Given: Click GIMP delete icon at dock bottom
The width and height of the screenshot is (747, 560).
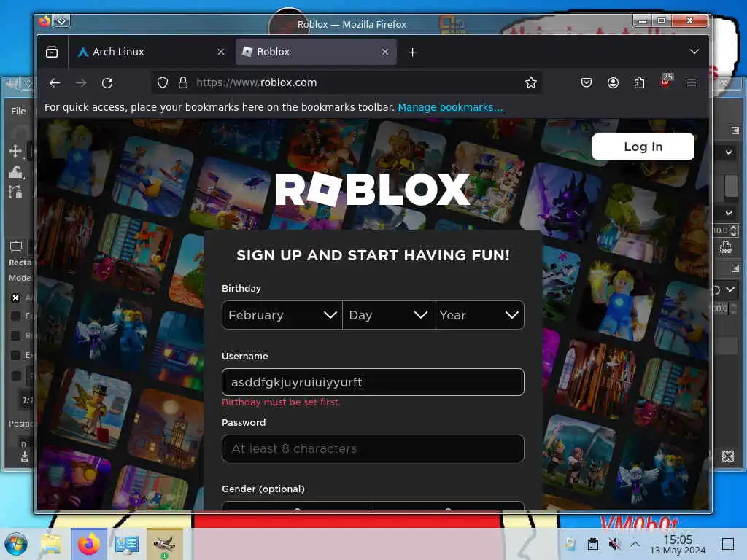Looking at the screenshot, I should pyautogui.click(x=728, y=456).
